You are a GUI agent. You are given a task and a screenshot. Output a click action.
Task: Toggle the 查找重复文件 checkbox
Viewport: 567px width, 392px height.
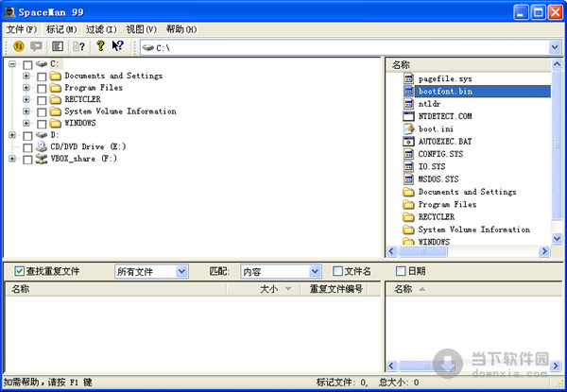pyautogui.click(x=20, y=271)
